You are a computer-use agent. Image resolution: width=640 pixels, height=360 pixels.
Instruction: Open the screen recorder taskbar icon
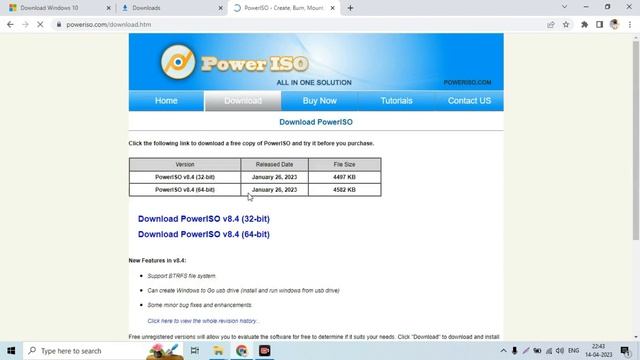pyautogui.click(x=264, y=351)
